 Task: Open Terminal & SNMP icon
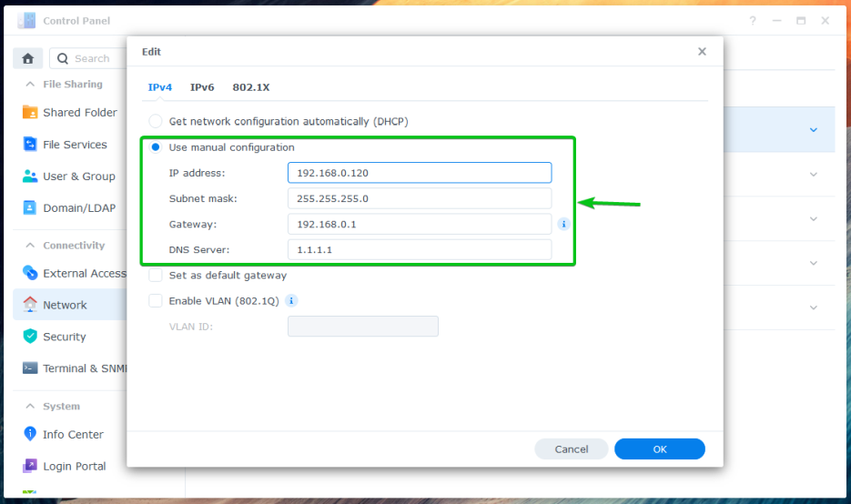(x=30, y=368)
